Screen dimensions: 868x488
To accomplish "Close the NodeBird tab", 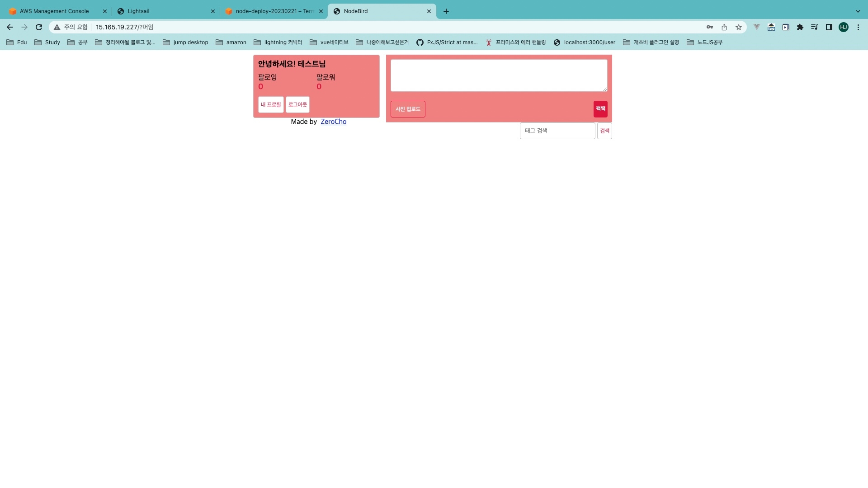I will (429, 11).
